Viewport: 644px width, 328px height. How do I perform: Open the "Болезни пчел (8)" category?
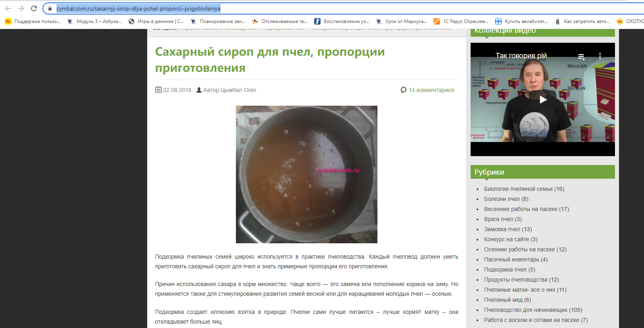click(506, 199)
